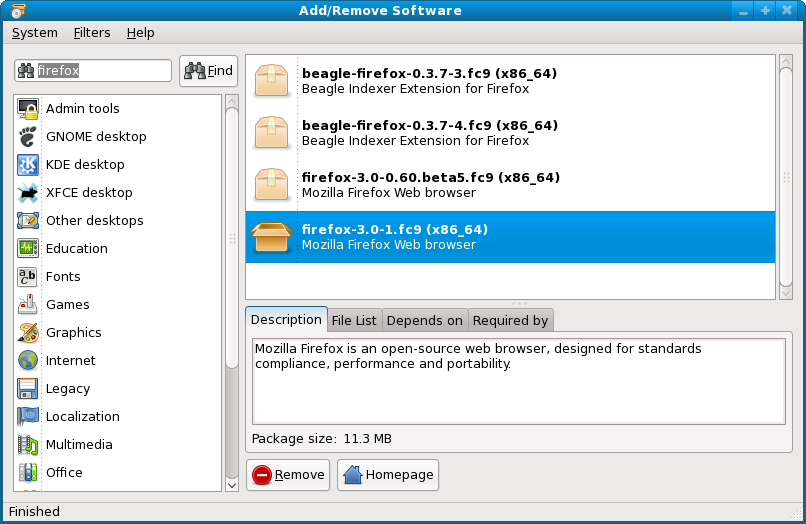This screenshot has width=806, height=524.
Task: Minimize the Add/Remove Software window
Action: click(x=743, y=11)
